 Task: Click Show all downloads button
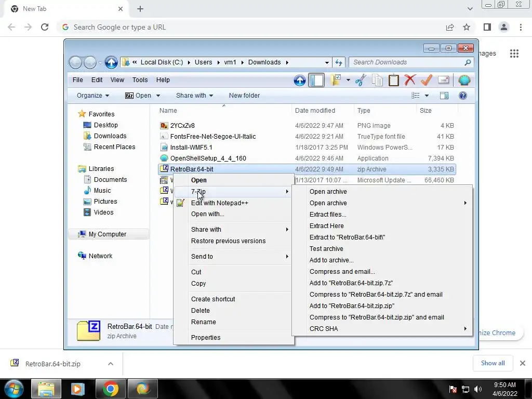[493, 363]
